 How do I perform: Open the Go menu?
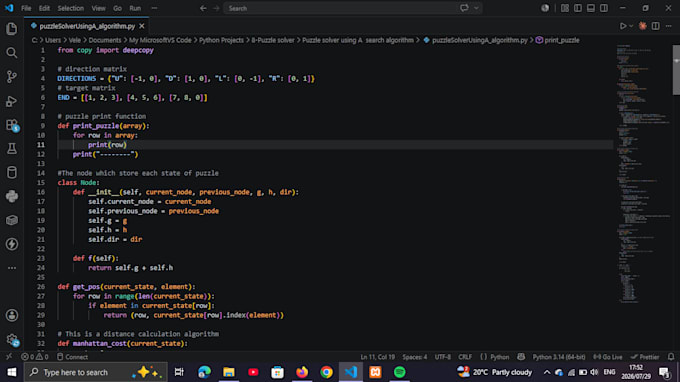(118, 8)
